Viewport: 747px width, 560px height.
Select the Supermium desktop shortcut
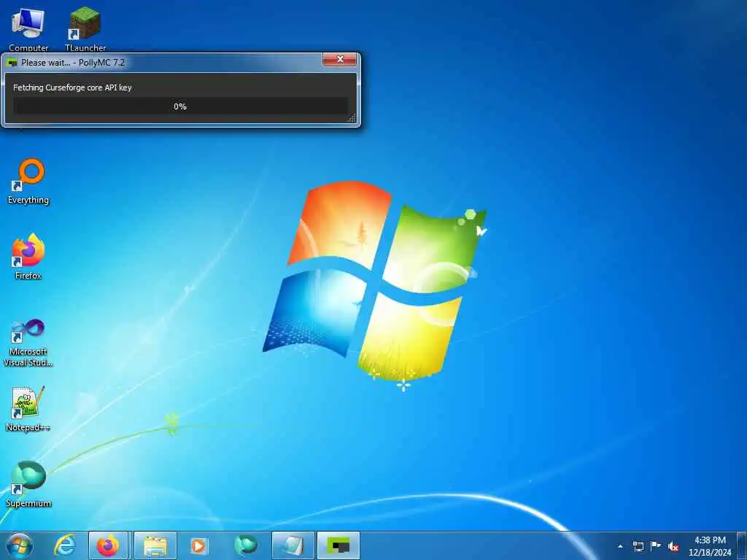[x=28, y=484]
